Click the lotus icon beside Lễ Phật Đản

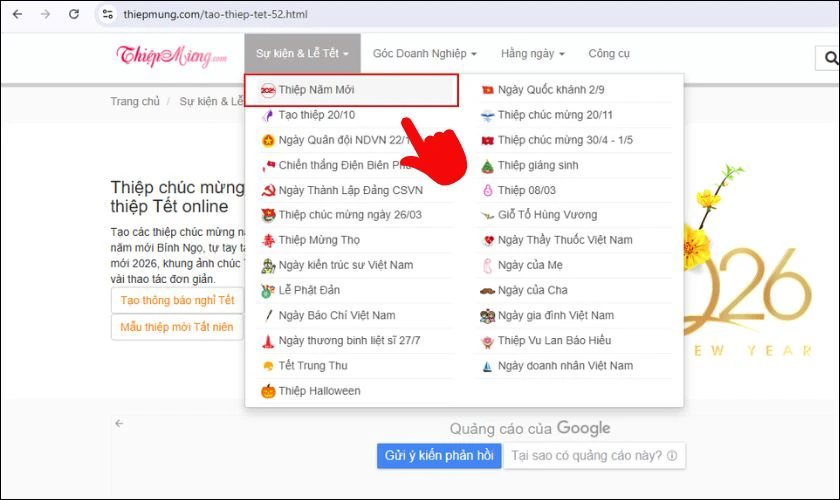point(268,290)
